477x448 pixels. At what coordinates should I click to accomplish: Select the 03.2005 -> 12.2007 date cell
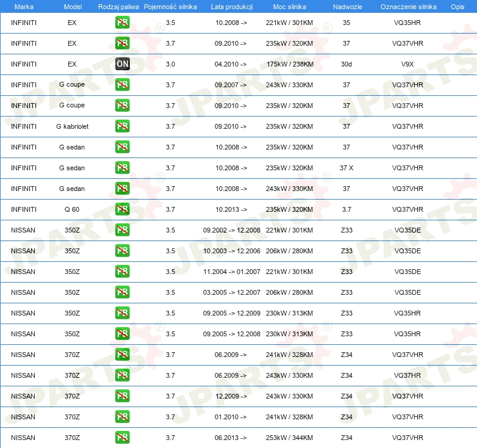point(232,292)
